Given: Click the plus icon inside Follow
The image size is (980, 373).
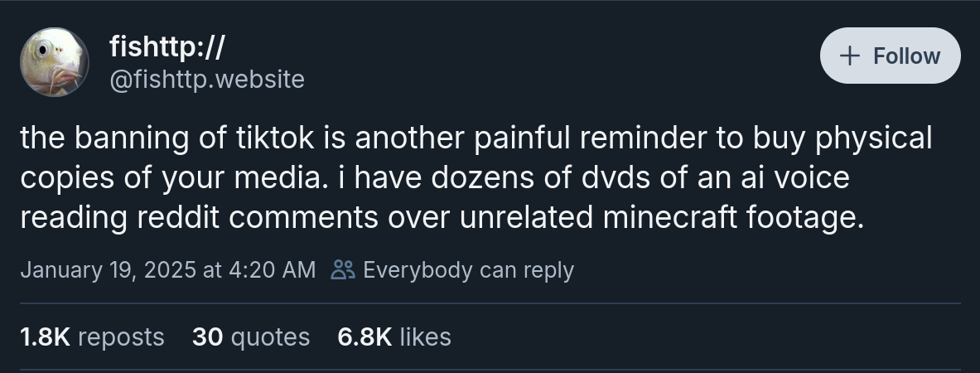Looking at the screenshot, I should 849,56.
